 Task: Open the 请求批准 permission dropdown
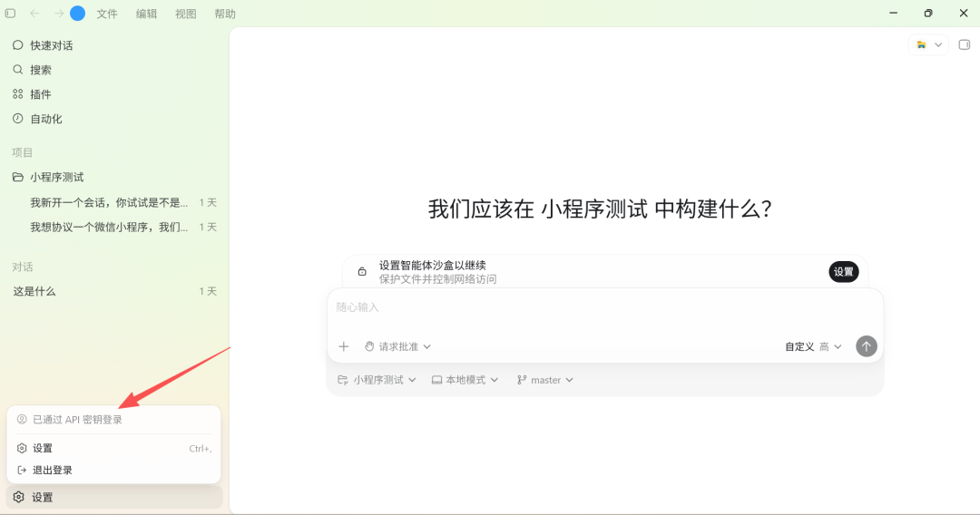click(x=398, y=346)
